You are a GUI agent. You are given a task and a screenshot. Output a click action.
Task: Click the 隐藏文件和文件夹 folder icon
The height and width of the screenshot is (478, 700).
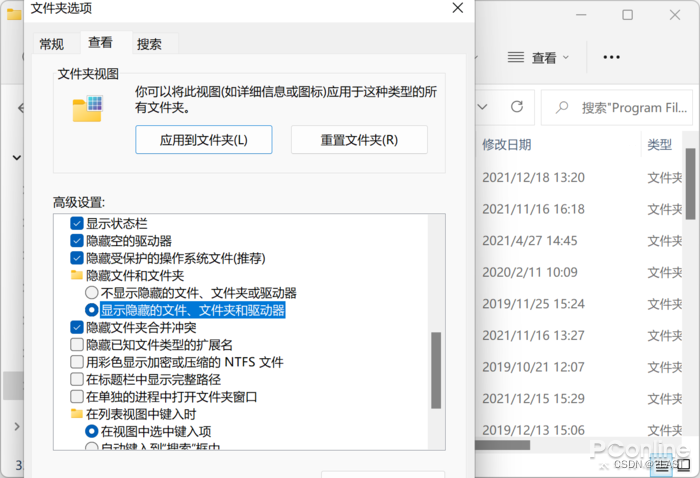(x=77, y=275)
